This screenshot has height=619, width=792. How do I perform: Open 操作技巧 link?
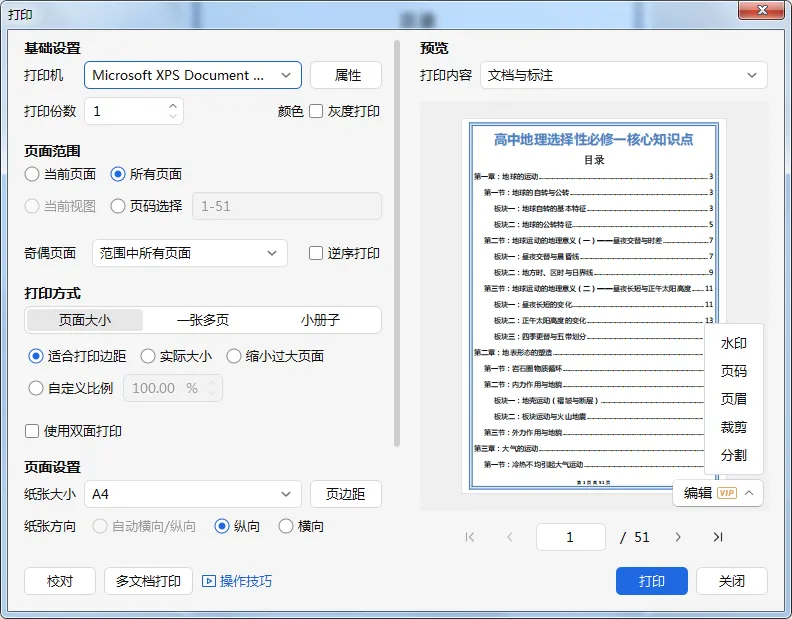tap(246, 581)
